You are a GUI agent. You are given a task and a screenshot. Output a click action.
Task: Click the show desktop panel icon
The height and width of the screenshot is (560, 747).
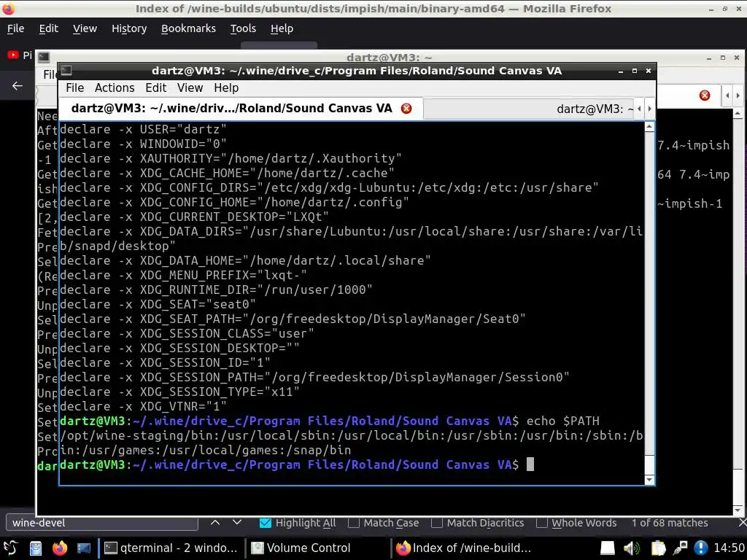[83, 548]
